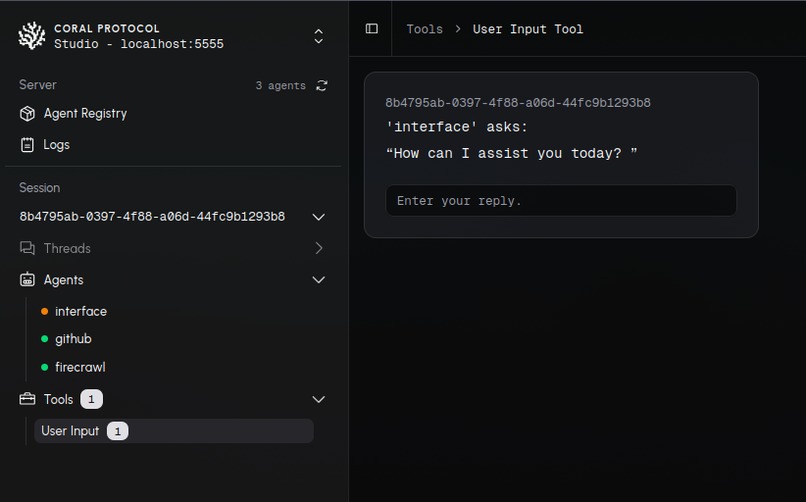This screenshot has height=502, width=806.
Task: Click the Studio - localhost:5555 text
Action: pos(139,44)
